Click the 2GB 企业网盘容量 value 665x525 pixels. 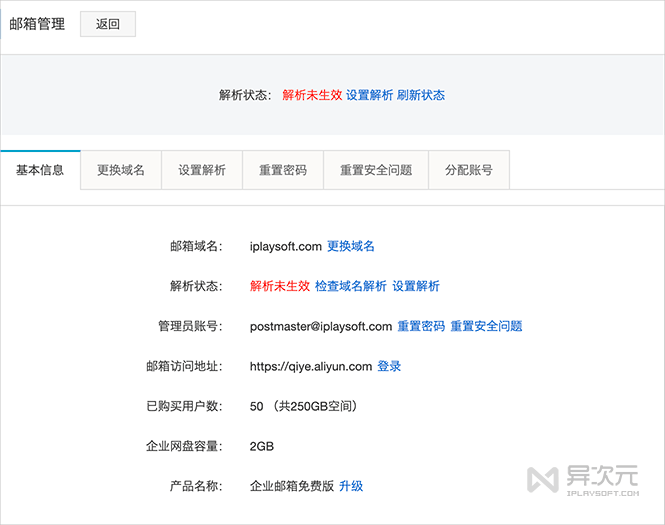(x=262, y=446)
